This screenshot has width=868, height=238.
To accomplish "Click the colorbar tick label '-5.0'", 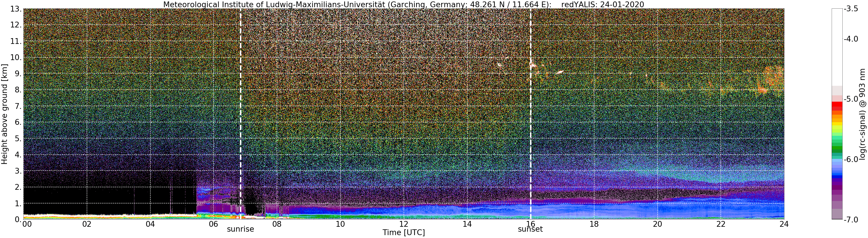I will tap(851, 99).
